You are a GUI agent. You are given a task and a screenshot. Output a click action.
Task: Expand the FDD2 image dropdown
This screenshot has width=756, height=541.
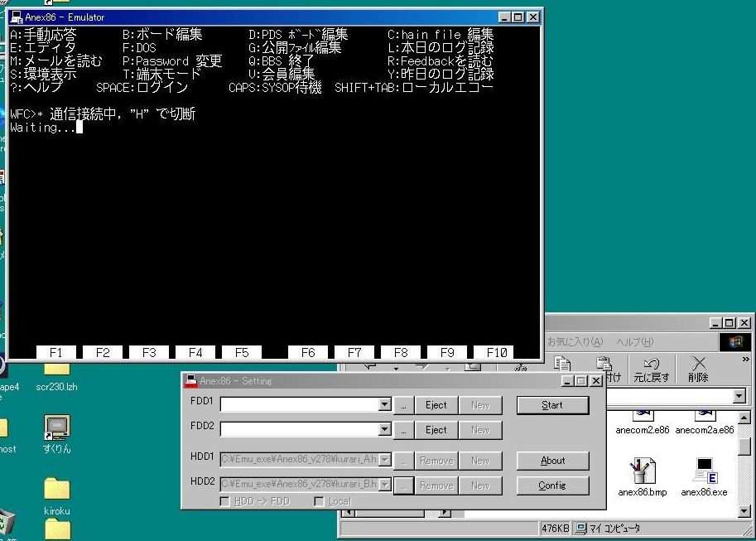coord(384,428)
